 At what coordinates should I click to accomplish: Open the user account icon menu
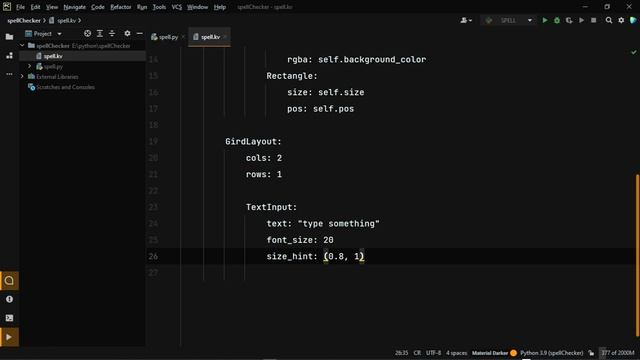pos(466,20)
